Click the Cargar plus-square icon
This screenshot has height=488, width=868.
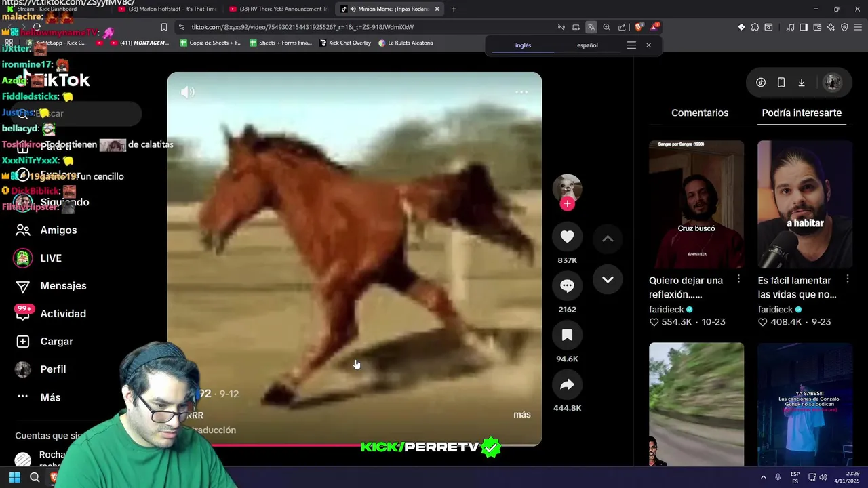pyautogui.click(x=23, y=342)
